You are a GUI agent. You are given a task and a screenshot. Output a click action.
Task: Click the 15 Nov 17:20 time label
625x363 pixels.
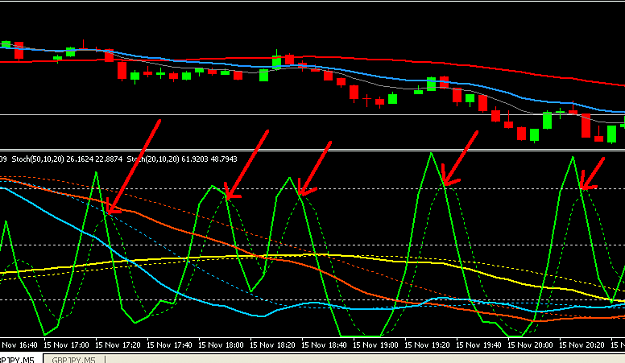[x=118, y=345]
